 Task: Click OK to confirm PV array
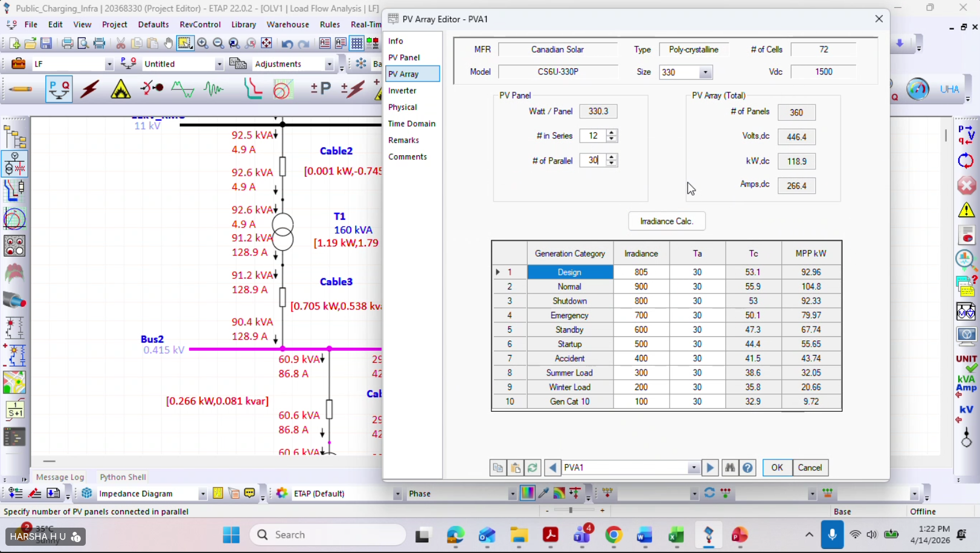777,468
